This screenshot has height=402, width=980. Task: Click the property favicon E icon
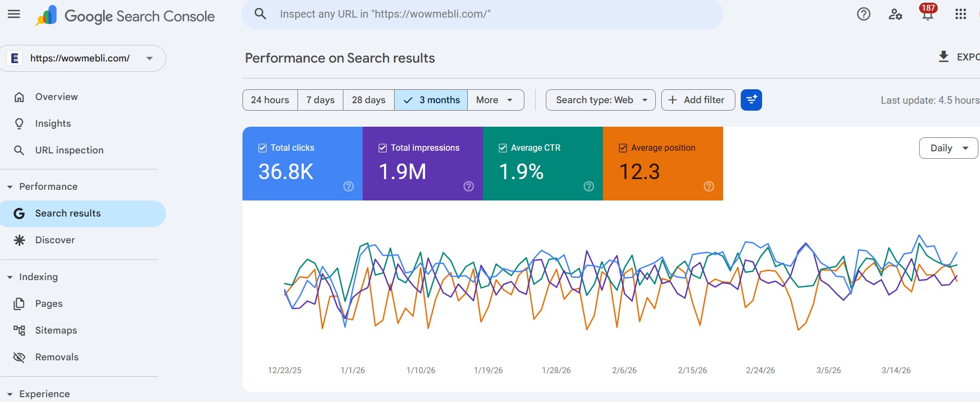(15, 58)
